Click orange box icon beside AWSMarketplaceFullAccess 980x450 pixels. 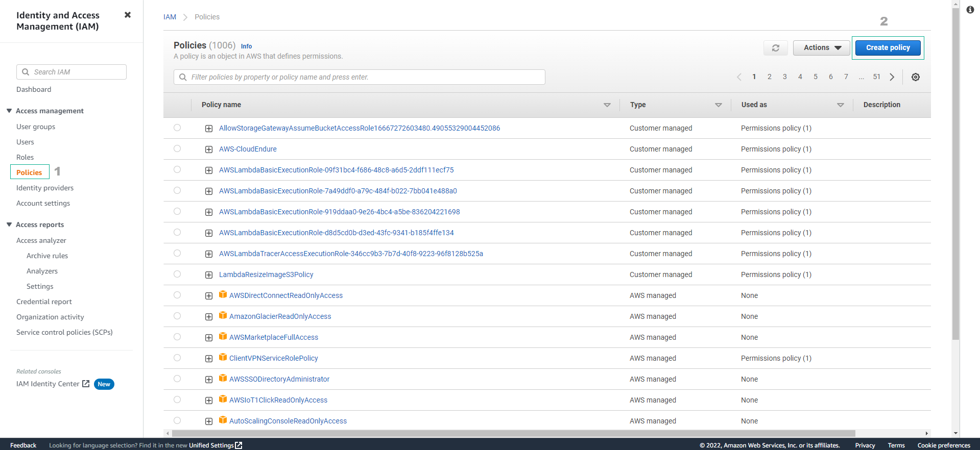(x=223, y=336)
